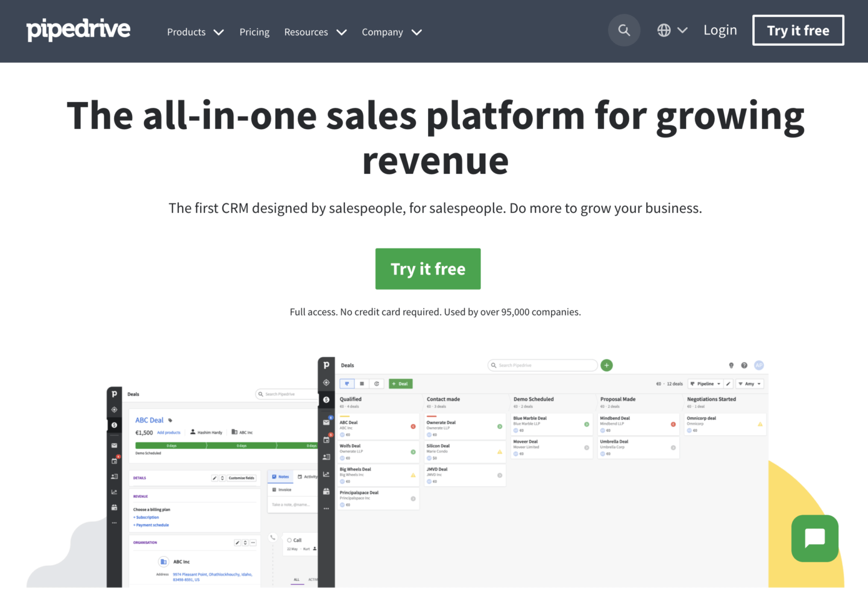Open the Activities calendar icon in pipeline mockup sidebar
The image size is (868, 593).
[326, 440]
